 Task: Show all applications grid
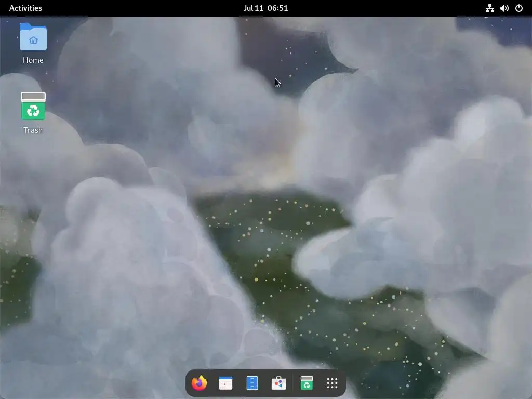click(x=332, y=383)
